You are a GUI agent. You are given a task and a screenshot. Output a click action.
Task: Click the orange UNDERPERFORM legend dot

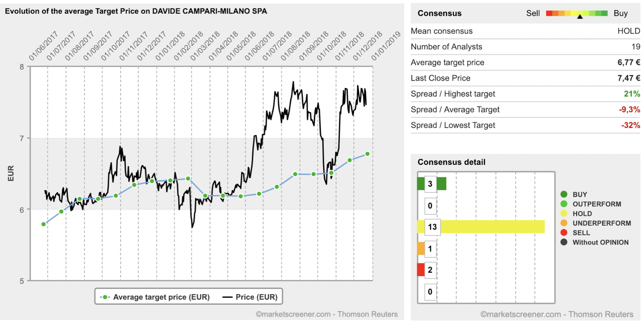click(x=564, y=223)
